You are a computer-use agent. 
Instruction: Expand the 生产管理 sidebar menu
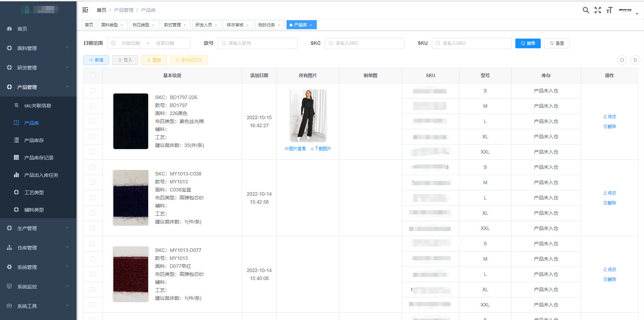(x=38, y=228)
